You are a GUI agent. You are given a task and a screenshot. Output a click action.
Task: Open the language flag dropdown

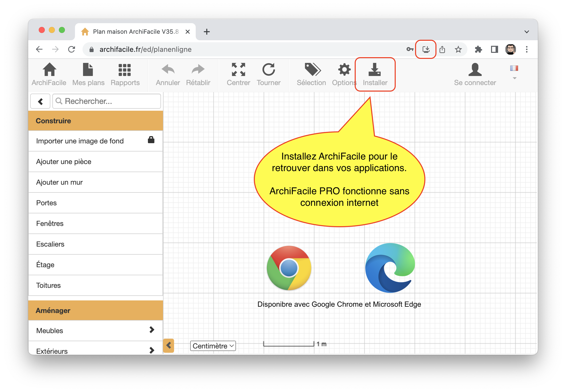[514, 72]
